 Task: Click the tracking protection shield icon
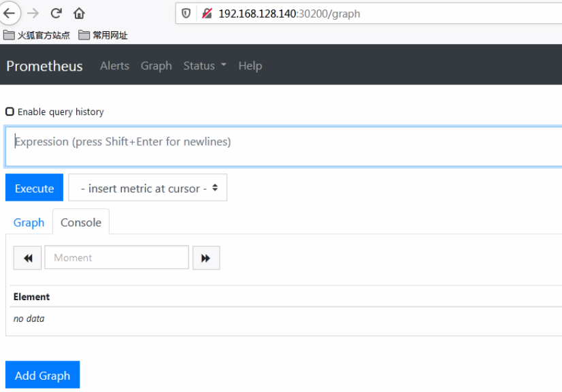point(186,14)
